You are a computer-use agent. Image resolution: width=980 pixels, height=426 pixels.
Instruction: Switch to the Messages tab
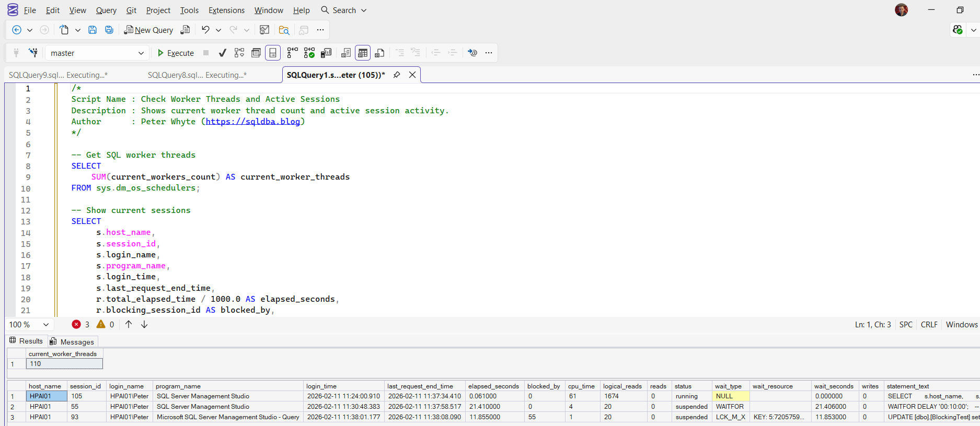pos(73,341)
